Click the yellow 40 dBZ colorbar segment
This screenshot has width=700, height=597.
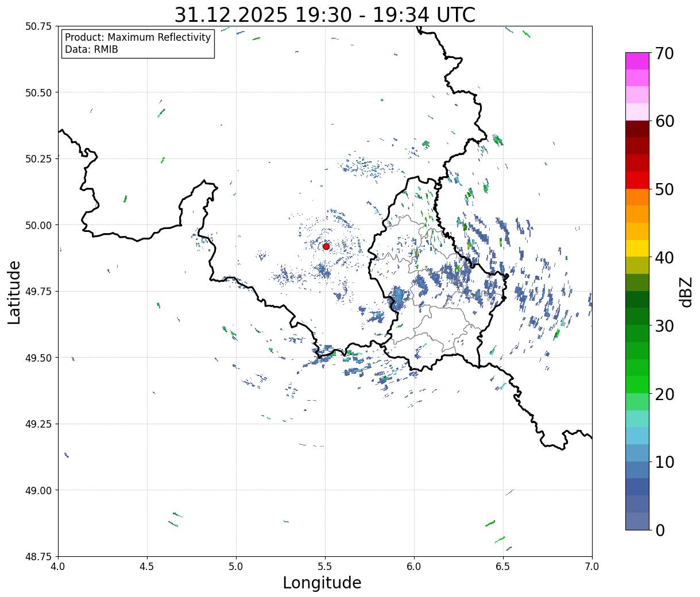tap(637, 248)
